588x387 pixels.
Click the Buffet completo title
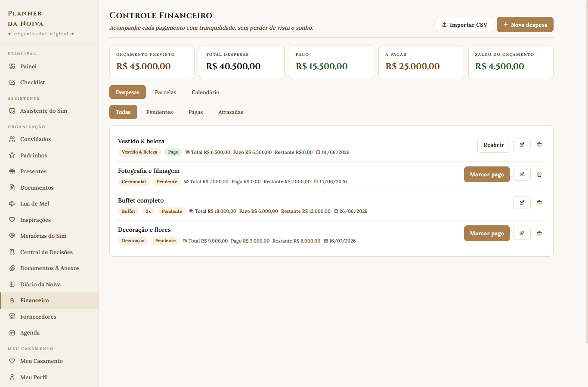point(141,200)
